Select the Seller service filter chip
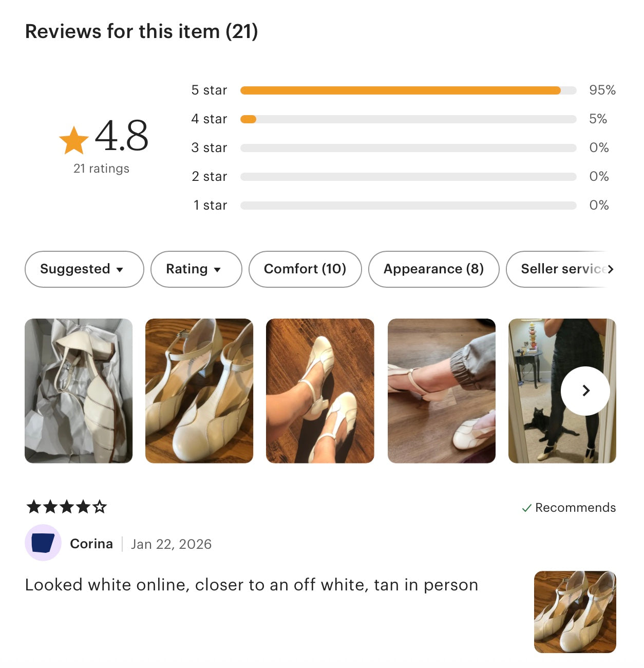 (561, 269)
